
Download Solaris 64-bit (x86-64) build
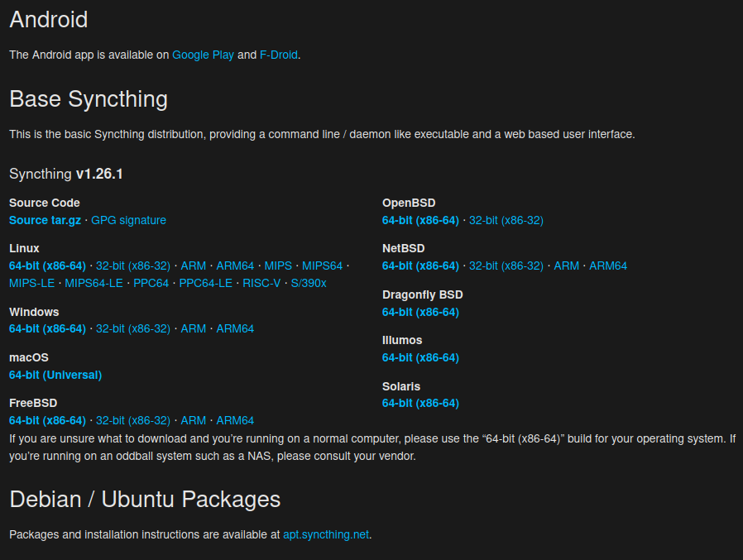coord(421,403)
